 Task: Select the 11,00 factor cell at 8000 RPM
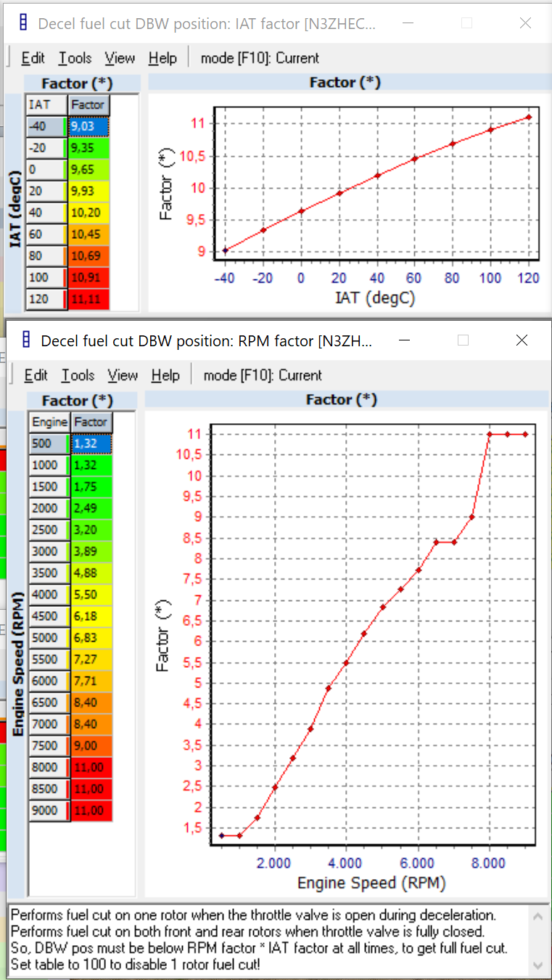[x=91, y=767]
